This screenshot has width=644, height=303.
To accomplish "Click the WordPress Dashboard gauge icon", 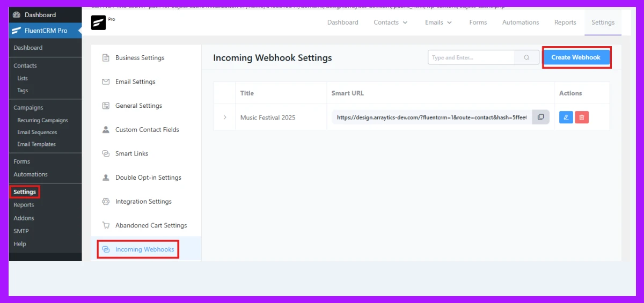I will 17,15.
